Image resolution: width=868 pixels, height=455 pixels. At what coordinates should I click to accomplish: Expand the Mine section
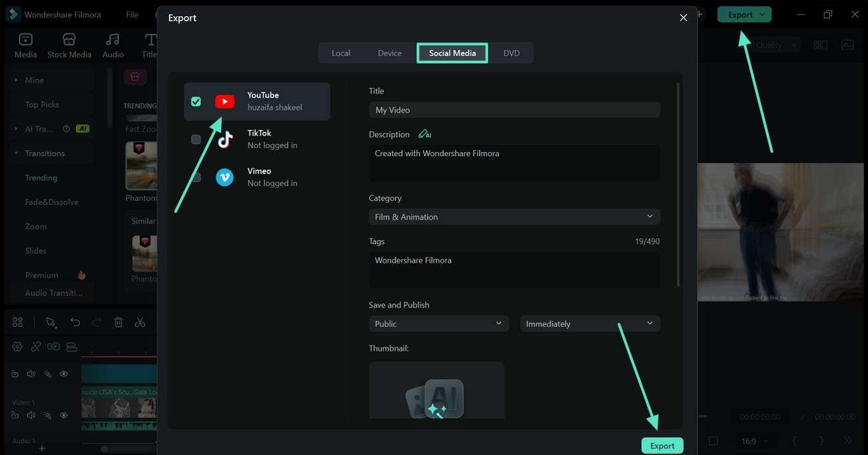coord(16,80)
